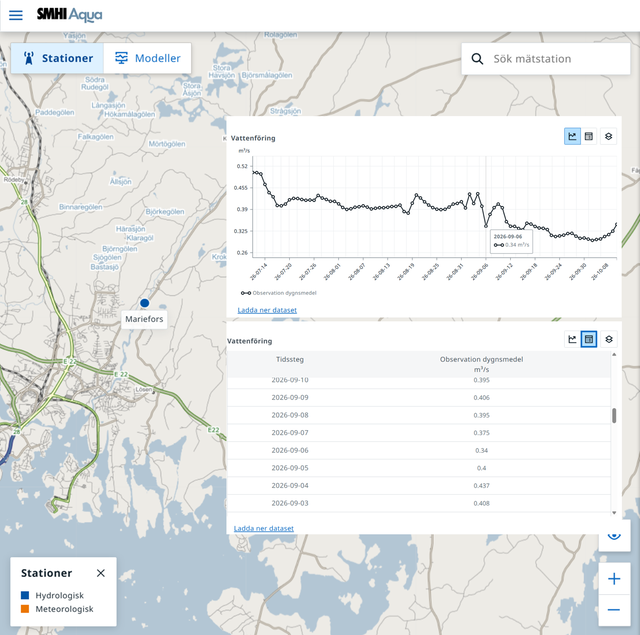Click the SMHI Aqua logo
640x635 pixels.
click(x=69, y=15)
